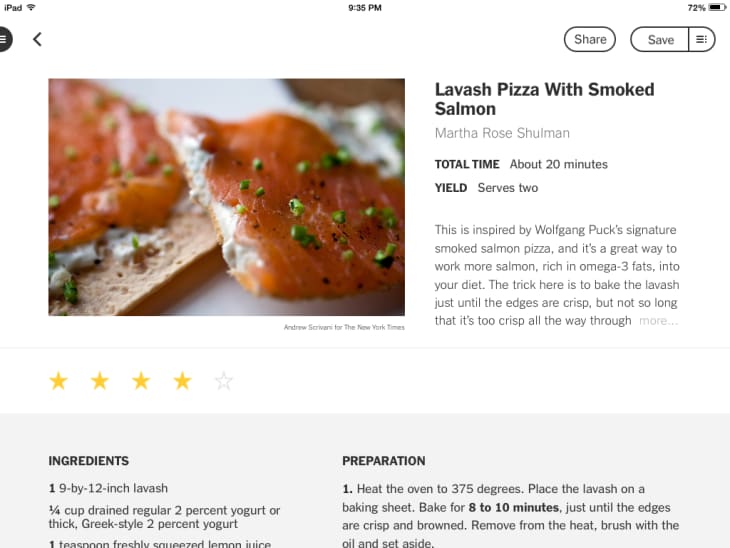Rate recipe two stars
The image size is (730, 548).
tap(100, 381)
